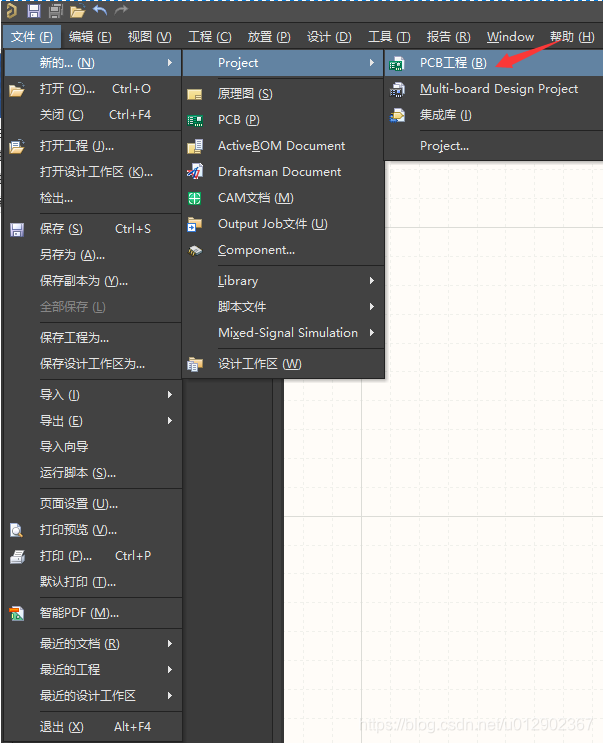Click the Output Job file icon
This screenshot has width=603, height=743.
(x=194, y=224)
